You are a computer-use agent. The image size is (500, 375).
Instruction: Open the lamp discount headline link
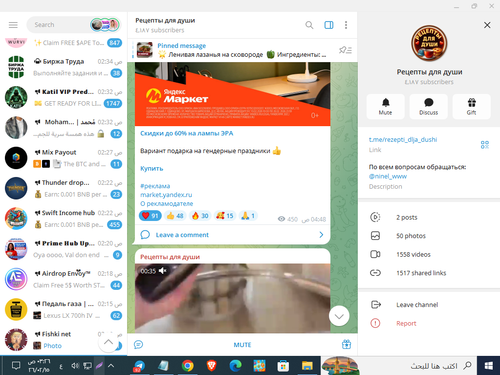point(187,133)
